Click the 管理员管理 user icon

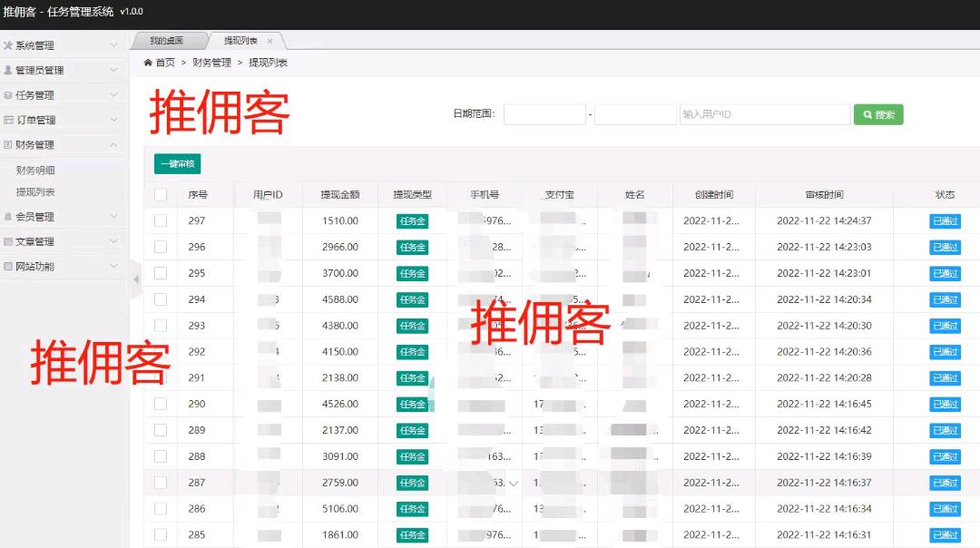coord(8,70)
